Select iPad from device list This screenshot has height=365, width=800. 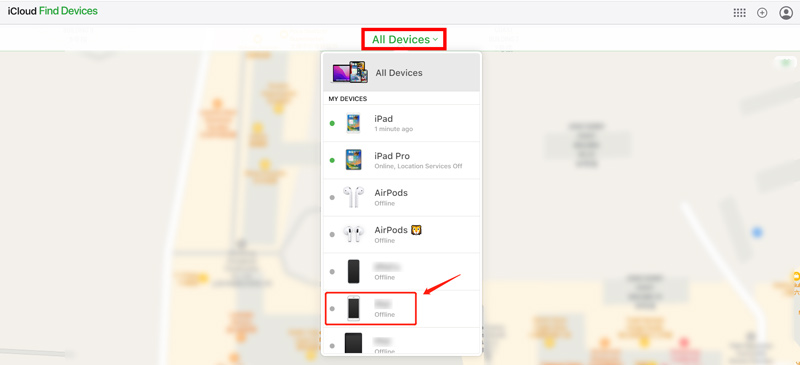tap(402, 123)
